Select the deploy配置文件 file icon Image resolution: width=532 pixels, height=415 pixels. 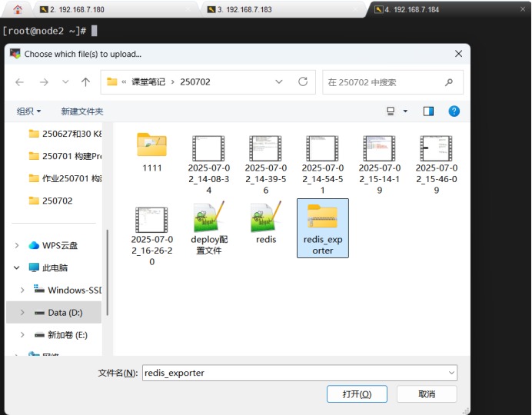click(x=208, y=219)
